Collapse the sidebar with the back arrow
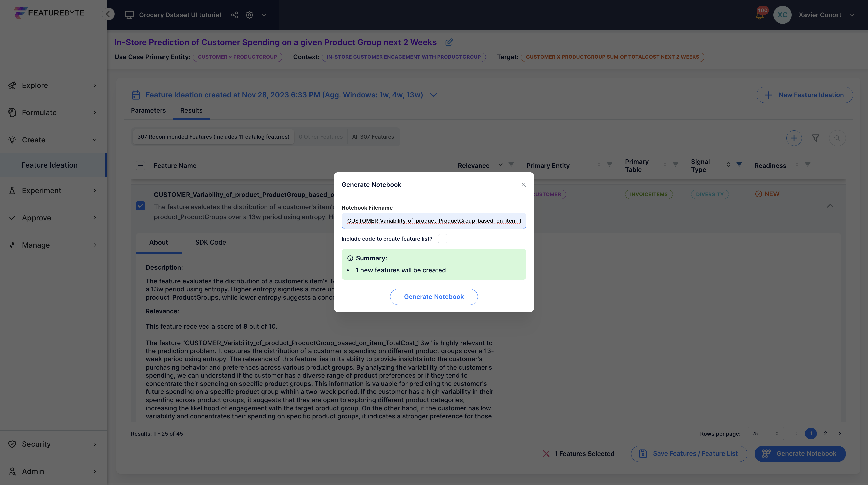Image resolution: width=868 pixels, height=485 pixels. click(108, 14)
